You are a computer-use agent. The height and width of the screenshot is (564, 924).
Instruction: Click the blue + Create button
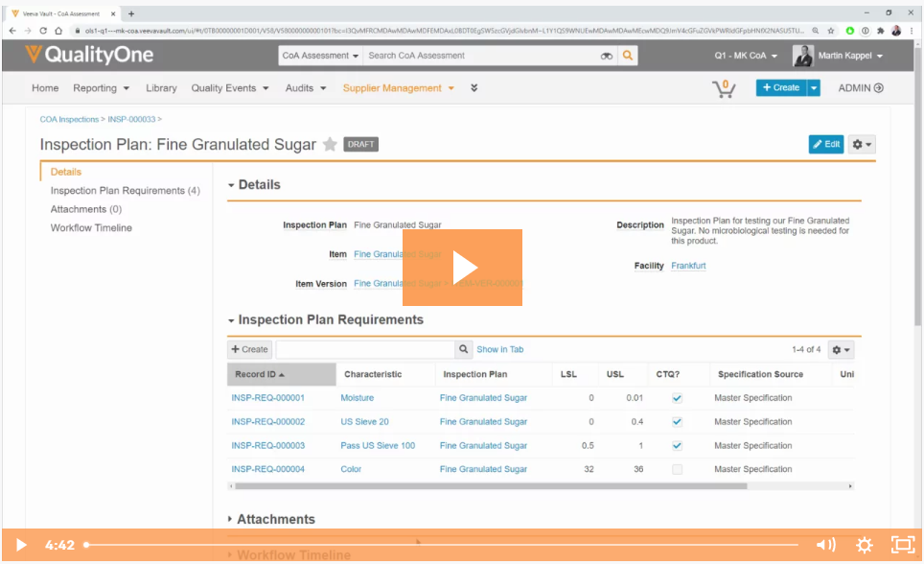781,88
